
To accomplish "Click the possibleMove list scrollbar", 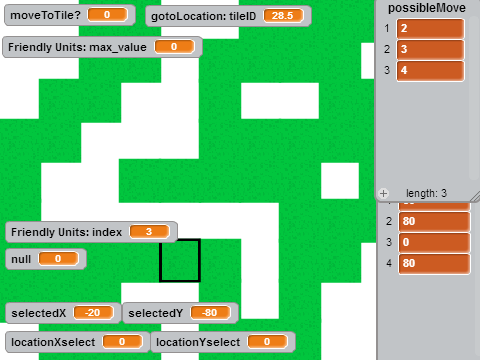I will (x=473, y=98).
